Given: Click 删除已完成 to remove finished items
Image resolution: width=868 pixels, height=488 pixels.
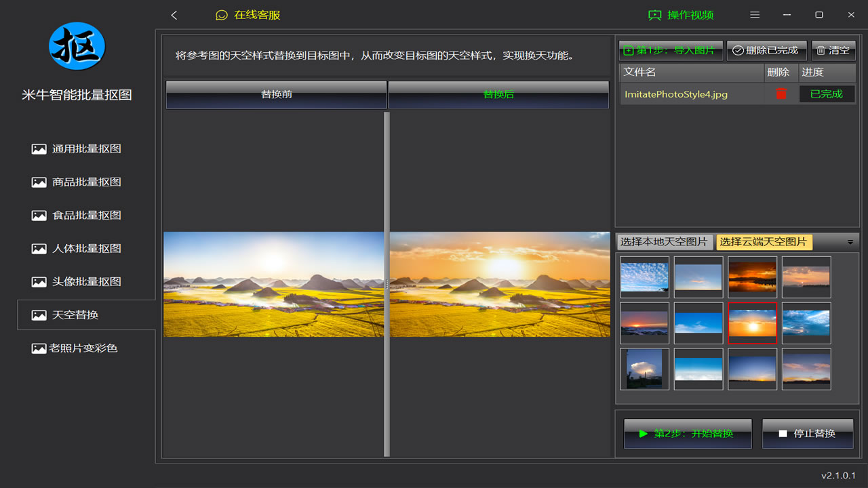Looking at the screenshot, I should coord(767,50).
